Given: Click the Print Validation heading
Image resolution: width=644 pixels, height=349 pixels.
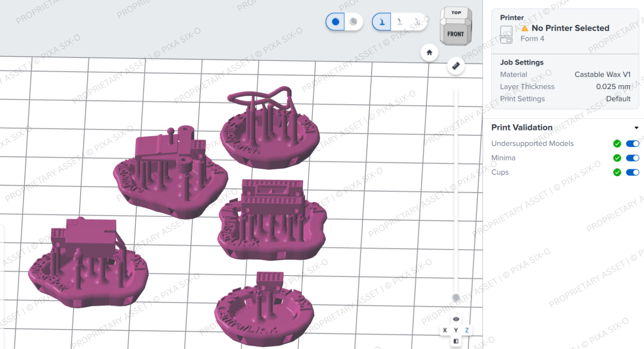Looking at the screenshot, I should pos(522,128).
